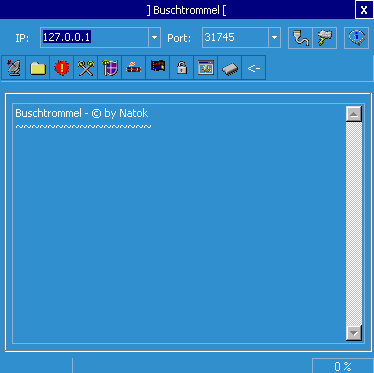
Task: Click the storm cloud lightning button
Action: pos(325,38)
